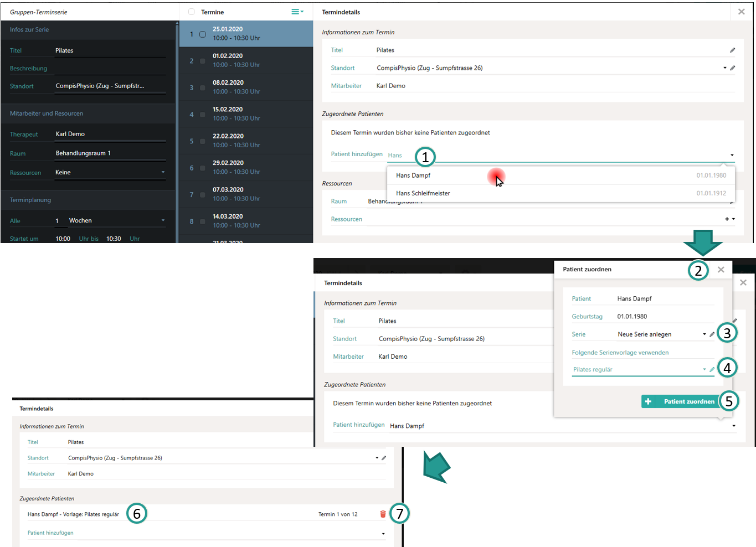The image size is (756, 547).
Task: Open the small arrow beside the Ressourcen plus icon
Action: click(x=733, y=219)
